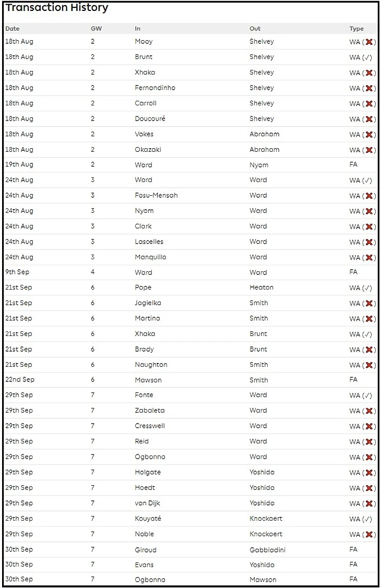The image size is (381, 588).
Task: Click the red X in the van Dijk row
Action: click(x=369, y=503)
